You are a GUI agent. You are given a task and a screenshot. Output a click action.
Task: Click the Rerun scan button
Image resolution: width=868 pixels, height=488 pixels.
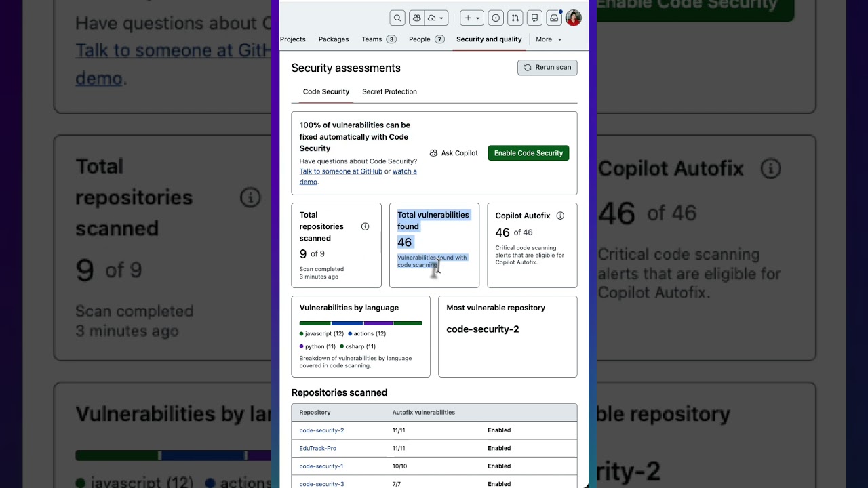point(547,67)
